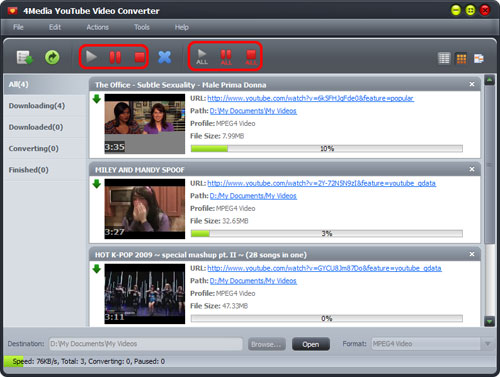
Task: Minimize the window with the yellow minus button
Action: (455, 11)
